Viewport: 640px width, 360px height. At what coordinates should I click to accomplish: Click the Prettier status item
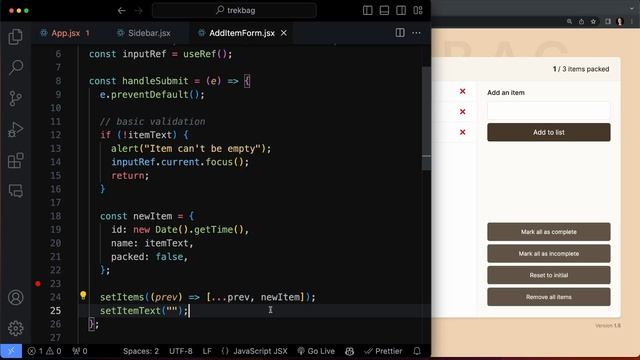pyautogui.click(x=383, y=351)
